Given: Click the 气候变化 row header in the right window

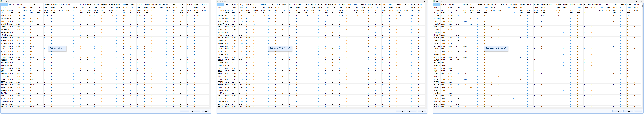Looking at the screenshot, I should click(437, 41).
